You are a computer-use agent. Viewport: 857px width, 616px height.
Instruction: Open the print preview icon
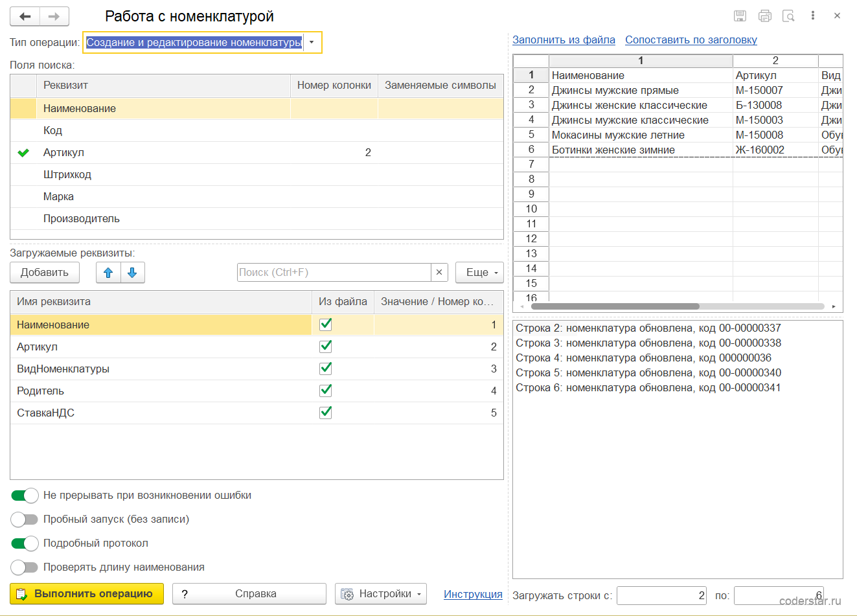click(788, 16)
